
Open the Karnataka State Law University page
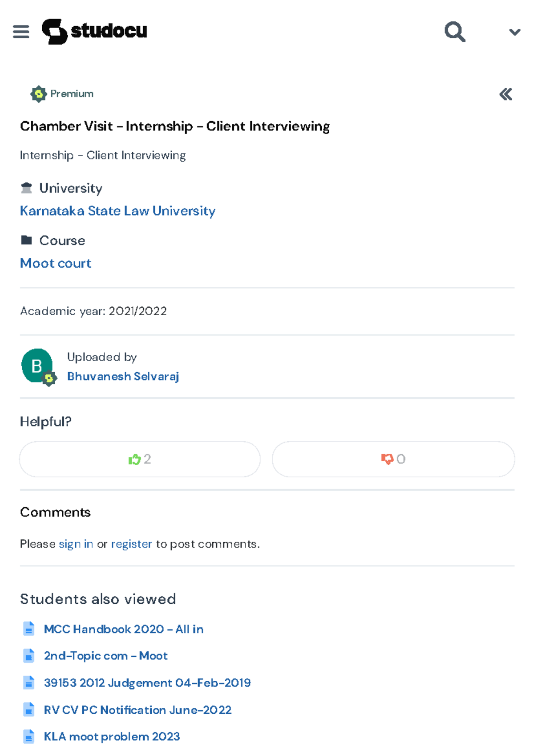[117, 211]
